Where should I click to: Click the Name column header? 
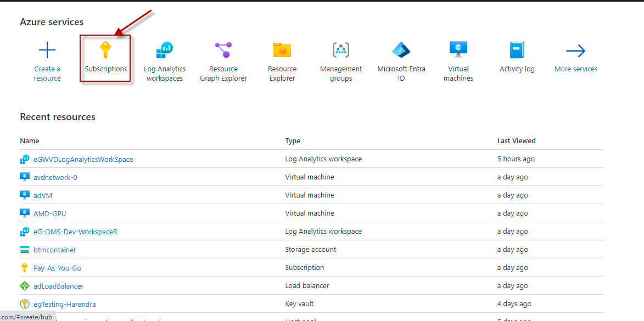[x=30, y=141]
